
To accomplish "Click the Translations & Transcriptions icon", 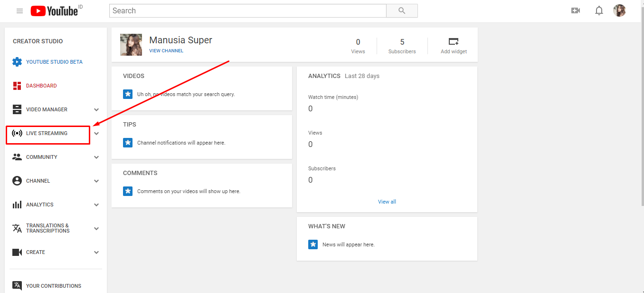I will [17, 228].
